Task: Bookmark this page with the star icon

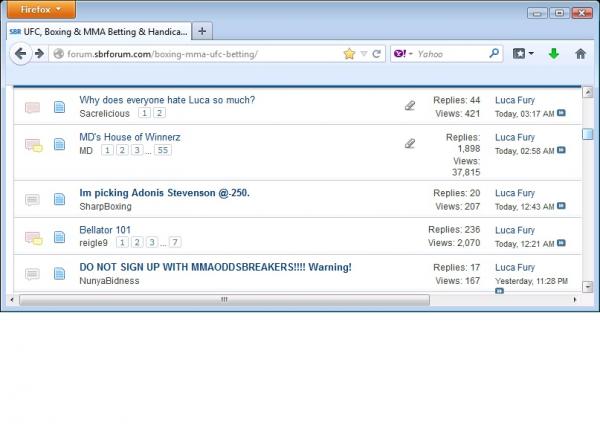Action: (x=349, y=53)
